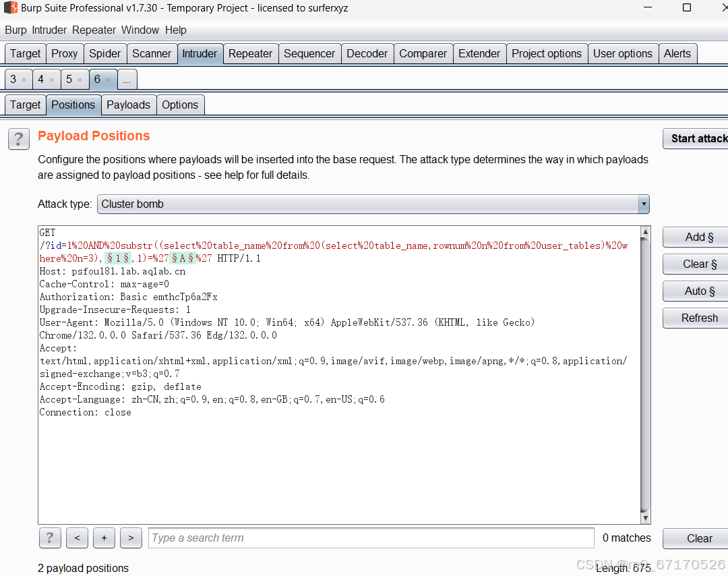Screen dimensions: 728x576
Task: Click the Clear § button
Action: pyautogui.click(x=696, y=264)
